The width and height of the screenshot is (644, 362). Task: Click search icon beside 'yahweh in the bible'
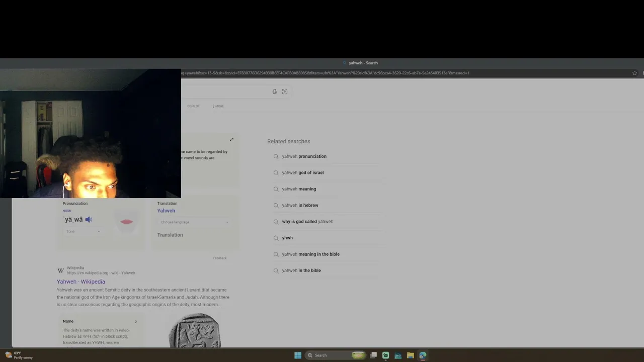click(x=276, y=270)
